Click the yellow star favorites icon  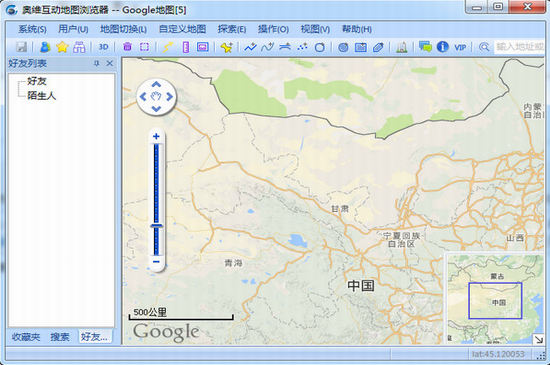(x=62, y=47)
